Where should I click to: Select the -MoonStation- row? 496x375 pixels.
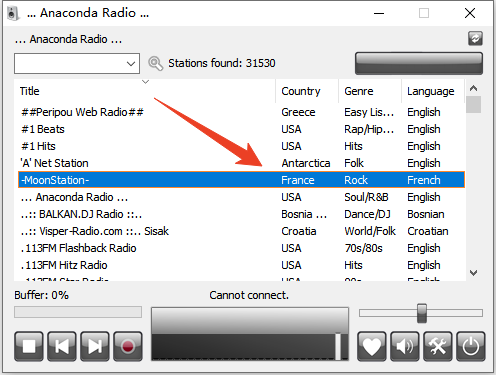click(x=241, y=180)
